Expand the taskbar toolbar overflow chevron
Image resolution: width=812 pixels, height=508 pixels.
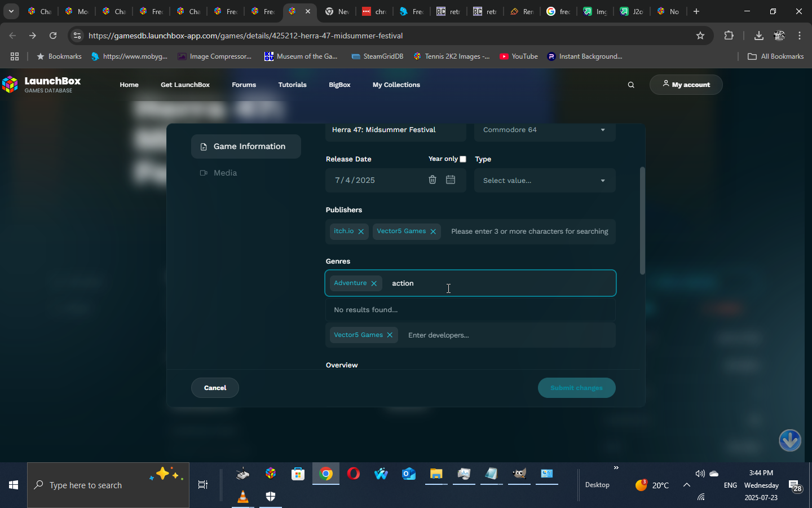coord(616,467)
